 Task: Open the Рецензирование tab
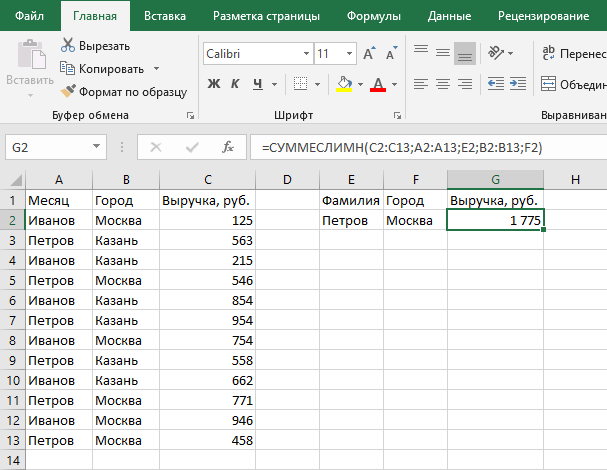pos(544,16)
